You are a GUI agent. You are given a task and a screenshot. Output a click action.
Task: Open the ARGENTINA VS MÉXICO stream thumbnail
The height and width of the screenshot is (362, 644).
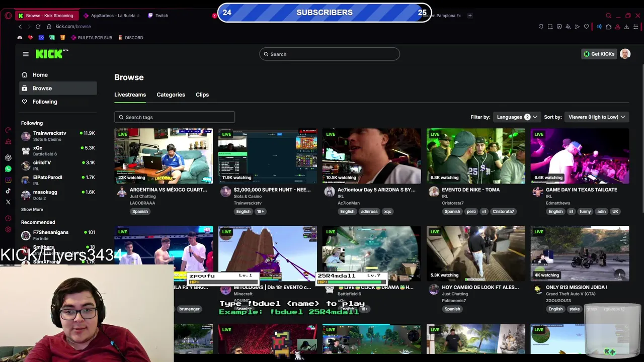tap(164, 156)
